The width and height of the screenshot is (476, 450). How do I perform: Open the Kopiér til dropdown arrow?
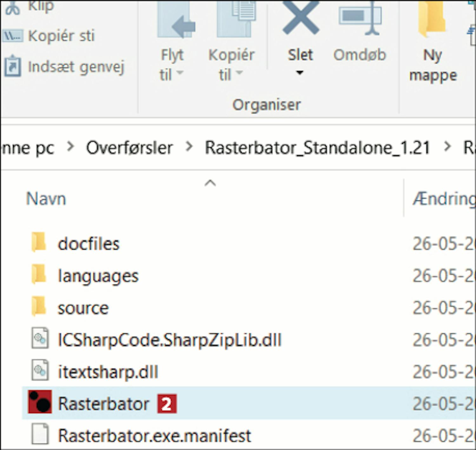point(239,73)
